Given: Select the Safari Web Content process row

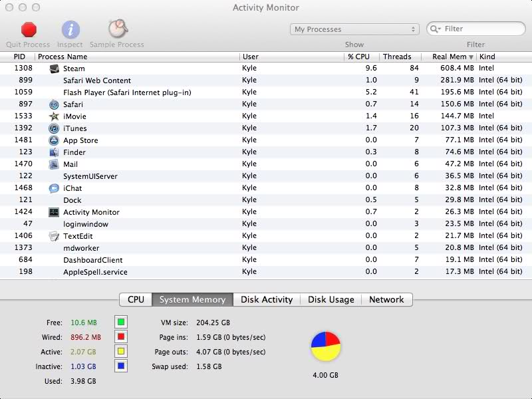Looking at the screenshot, I should coord(266,80).
